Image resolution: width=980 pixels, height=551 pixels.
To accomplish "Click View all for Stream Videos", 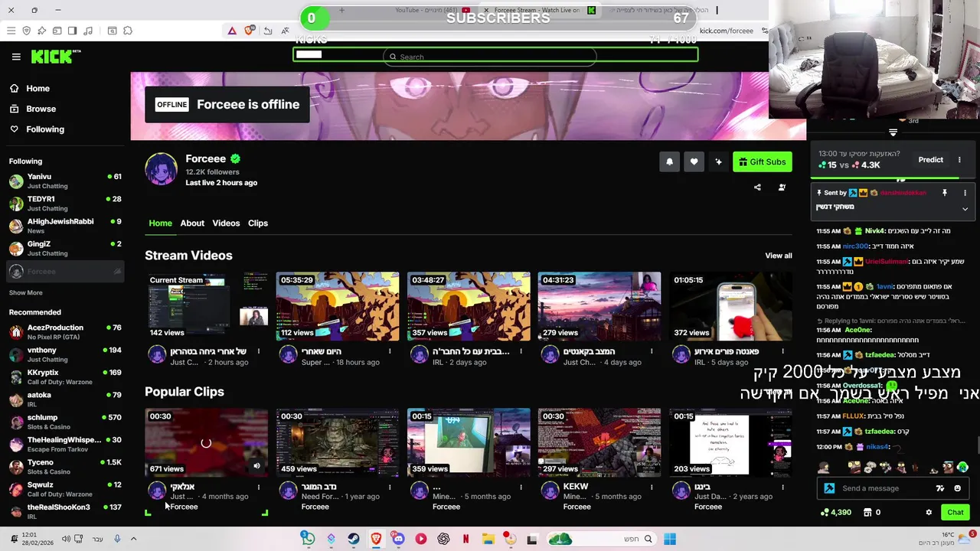I will 778,256.
